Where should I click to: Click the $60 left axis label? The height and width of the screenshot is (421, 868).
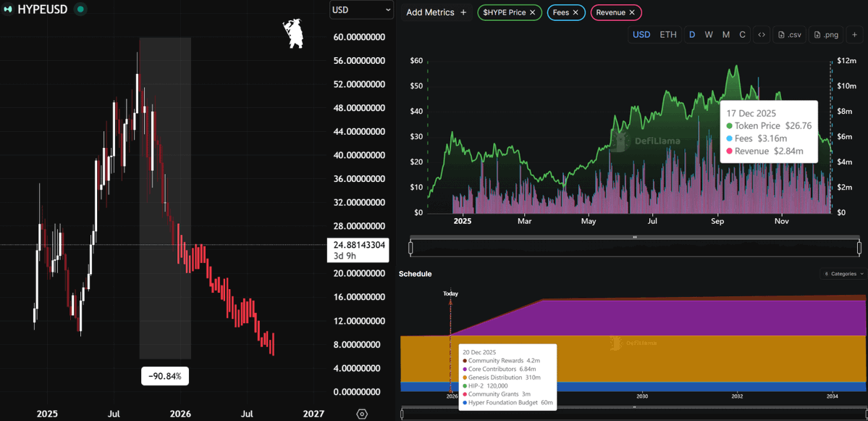[x=416, y=60]
